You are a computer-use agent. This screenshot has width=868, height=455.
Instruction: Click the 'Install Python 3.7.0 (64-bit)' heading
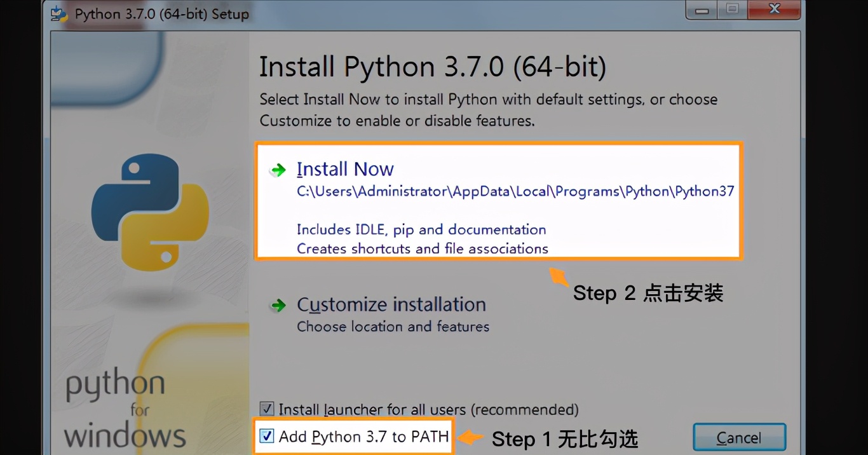point(433,67)
